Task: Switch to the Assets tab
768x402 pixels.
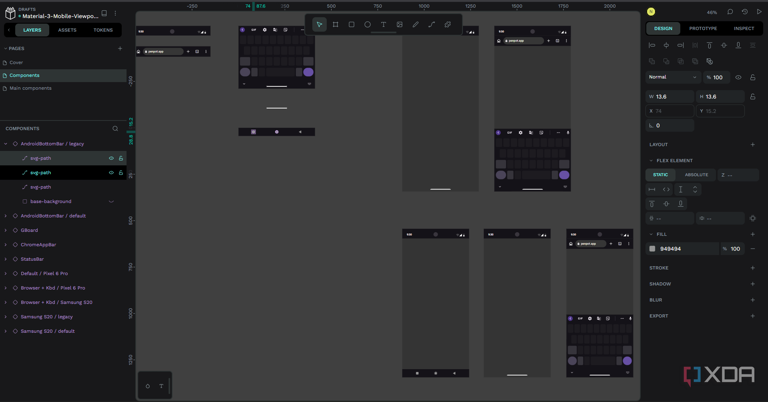Action: [x=67, y=30]
